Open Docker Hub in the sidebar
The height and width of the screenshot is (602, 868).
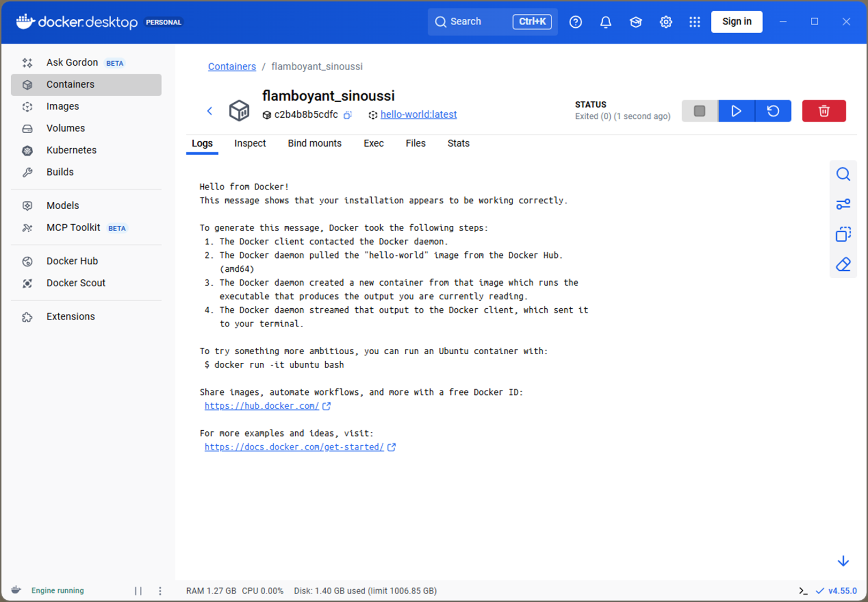point(86,261)
